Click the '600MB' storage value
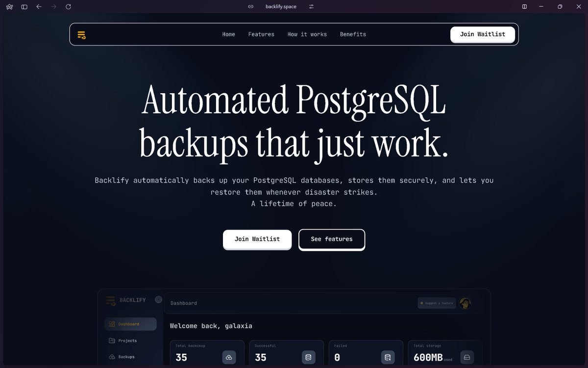 tap(428, 358)
